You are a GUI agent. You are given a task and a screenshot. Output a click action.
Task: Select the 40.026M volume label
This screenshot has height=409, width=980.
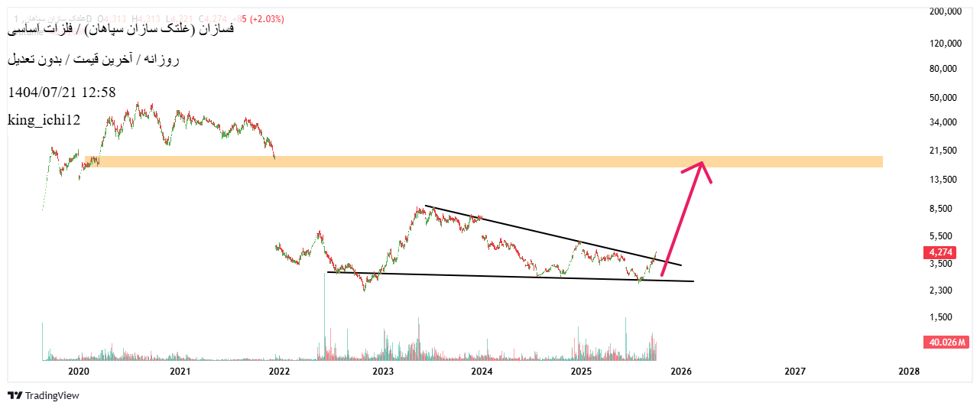coord(949,342)
